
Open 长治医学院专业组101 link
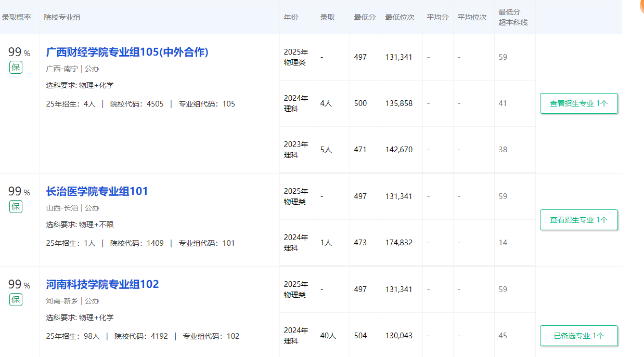[x=97, y=191]
